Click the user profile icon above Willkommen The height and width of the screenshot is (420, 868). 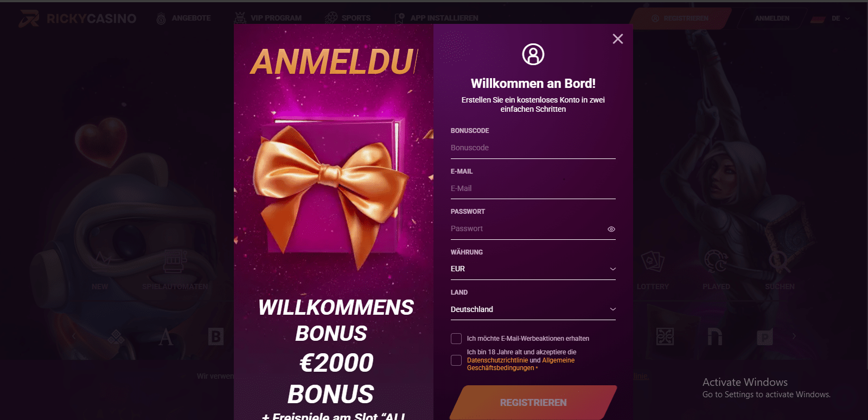pyautogui.click(x=533, y=54)
